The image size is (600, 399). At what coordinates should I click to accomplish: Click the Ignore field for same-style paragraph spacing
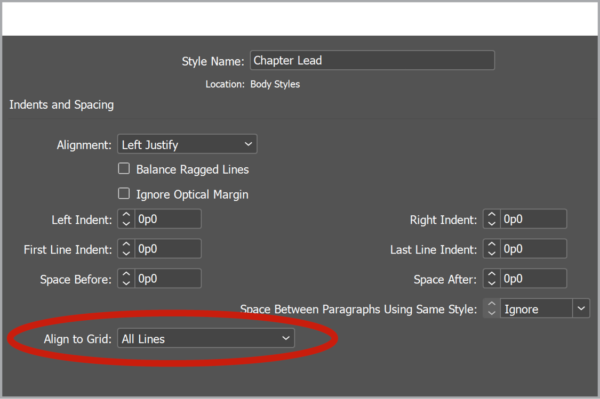click(x=536, y=308)
